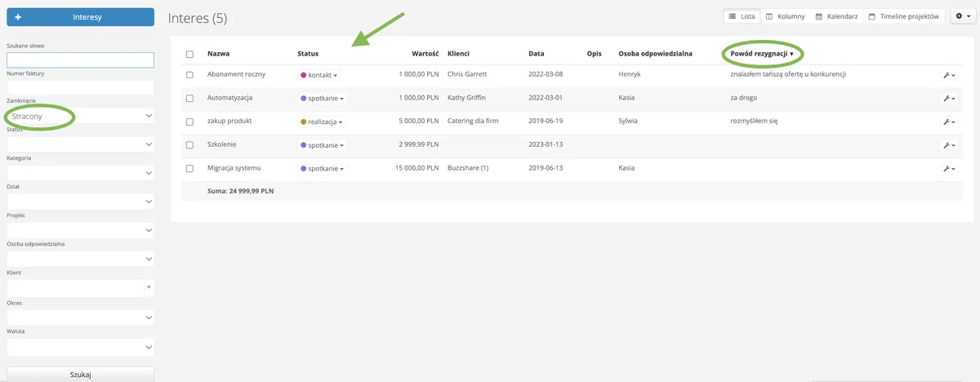Open wrench menu for Automatyzacja row
This screenshot has width=980, height=382.
[x=948, y=98]
